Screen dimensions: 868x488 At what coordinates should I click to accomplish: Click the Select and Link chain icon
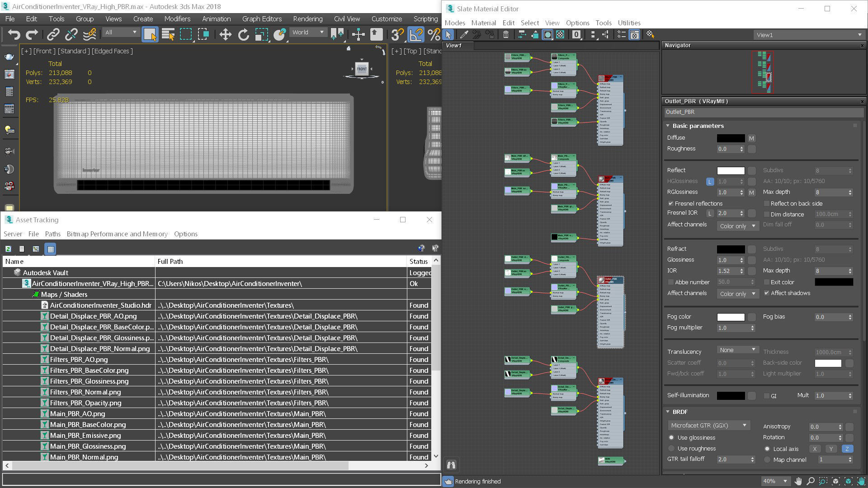coord(53,34)
